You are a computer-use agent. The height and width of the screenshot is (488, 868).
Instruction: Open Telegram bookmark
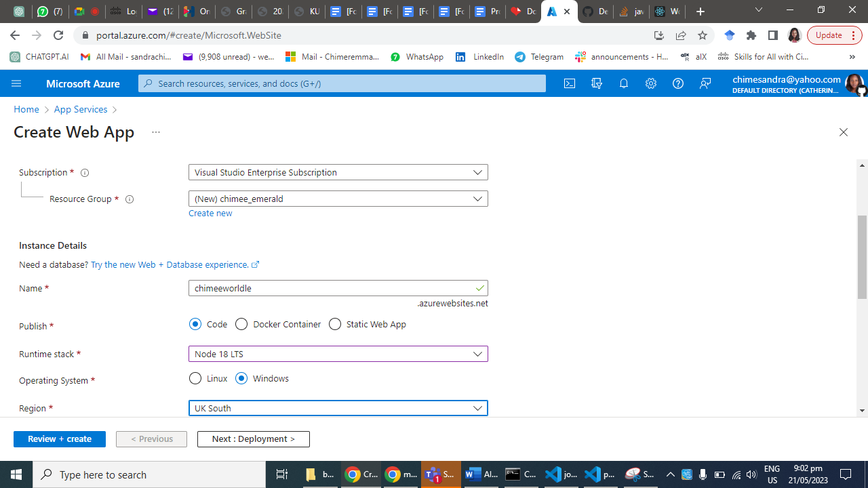[x=539, y=57]
